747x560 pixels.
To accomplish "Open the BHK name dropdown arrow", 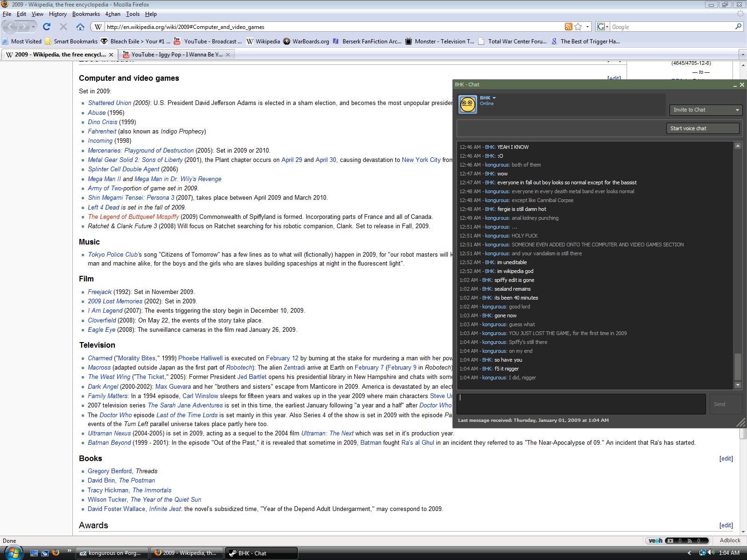I will (x=494, y=98).
